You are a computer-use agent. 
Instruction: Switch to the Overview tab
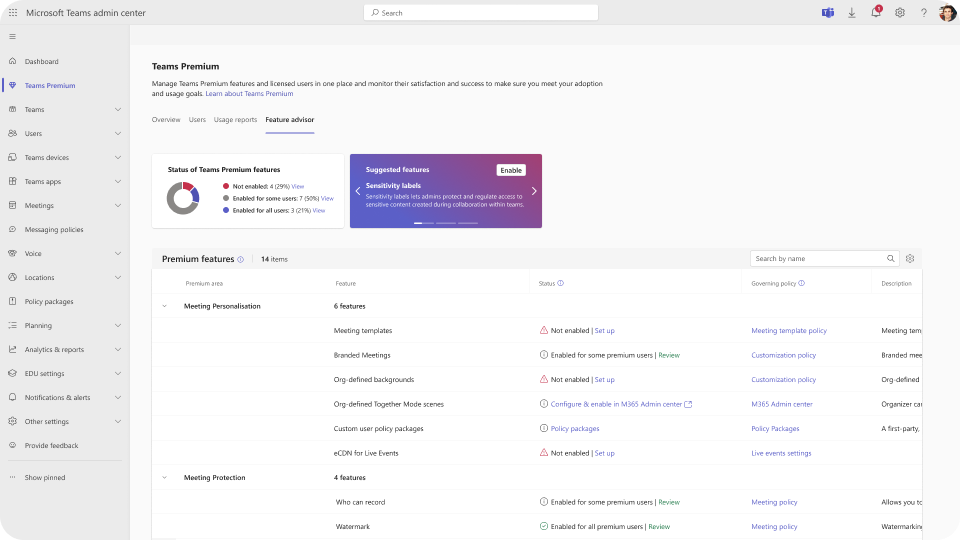tap(166, 120)
